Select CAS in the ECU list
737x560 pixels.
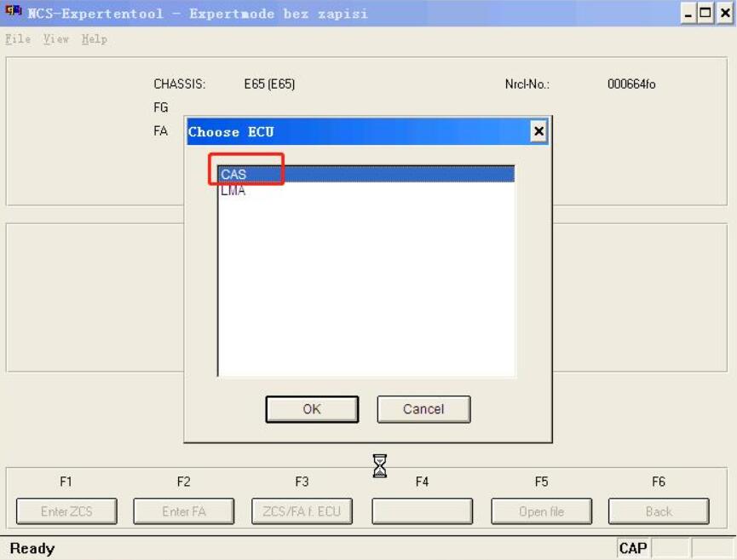tap(366, 174)
